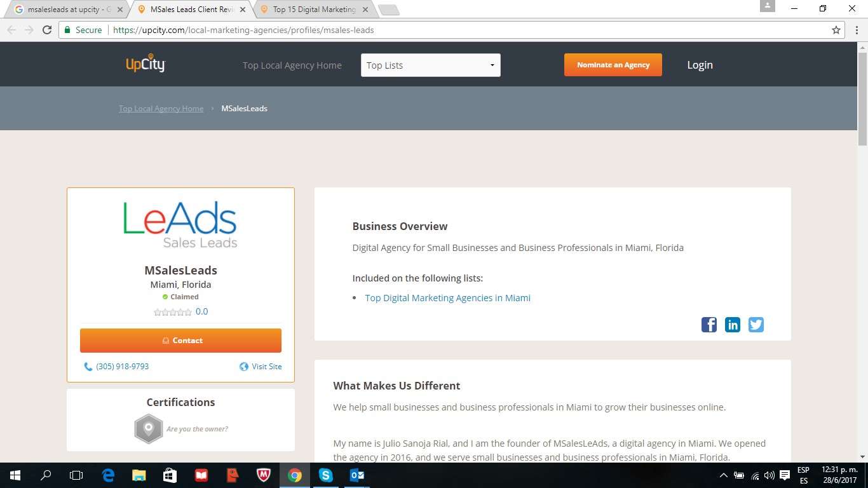This screenshot has width=868, height=488.
Task: Click the MSalesLeads LeAds logo image
Action: [x=180, y=224]
